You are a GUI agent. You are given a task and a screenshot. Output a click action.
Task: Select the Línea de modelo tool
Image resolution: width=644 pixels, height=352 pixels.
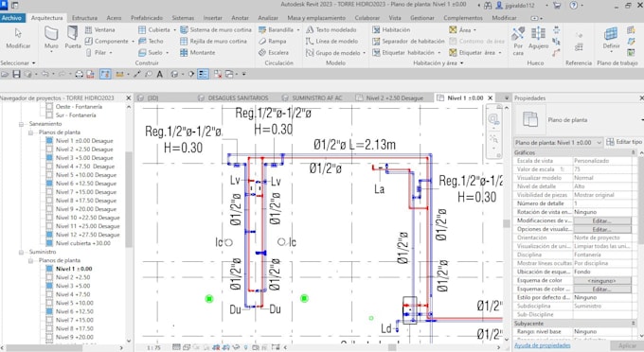coord(331,41)
